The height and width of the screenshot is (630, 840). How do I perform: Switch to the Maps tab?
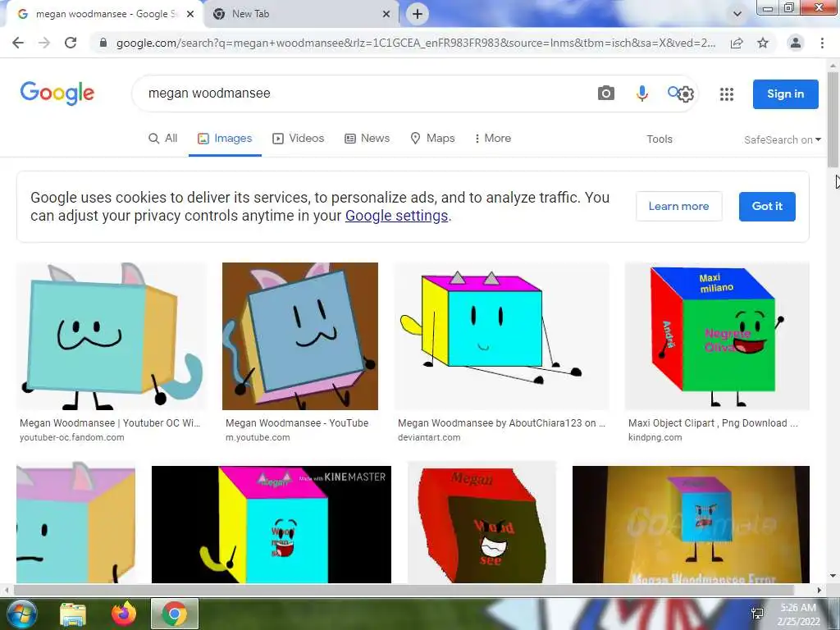point(432,138)
